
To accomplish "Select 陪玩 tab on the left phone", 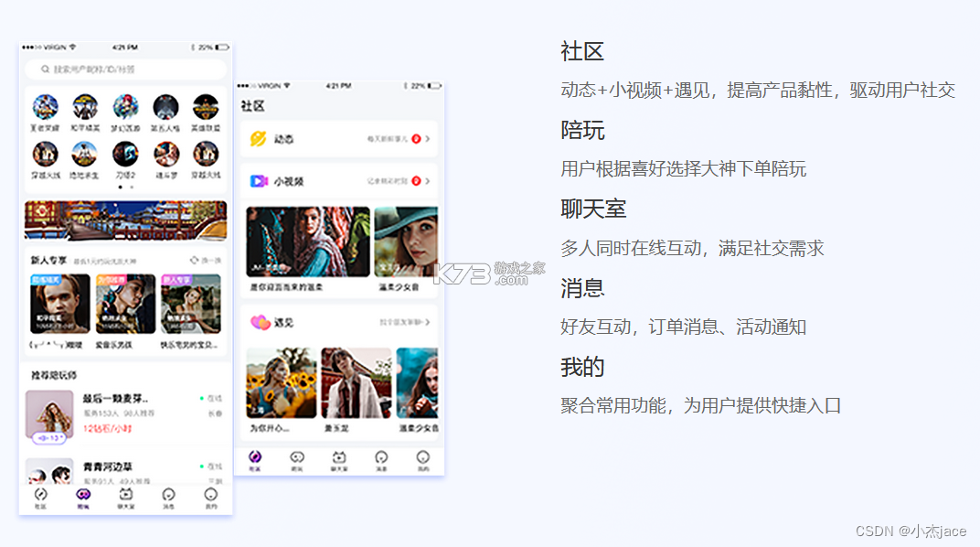I will pos(83,499).
